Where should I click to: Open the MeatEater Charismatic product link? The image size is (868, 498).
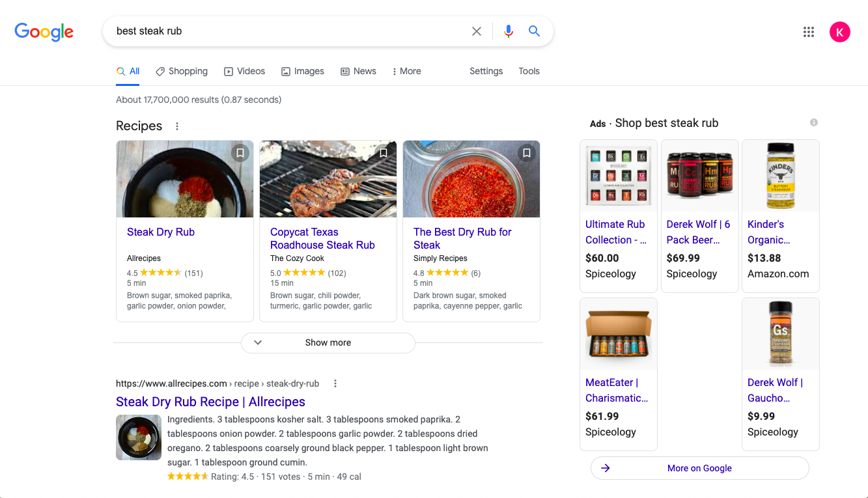[x=617, y=391]
